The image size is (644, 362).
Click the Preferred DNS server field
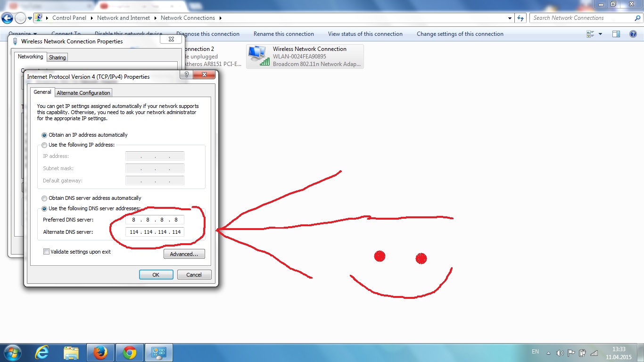(155, 220)
